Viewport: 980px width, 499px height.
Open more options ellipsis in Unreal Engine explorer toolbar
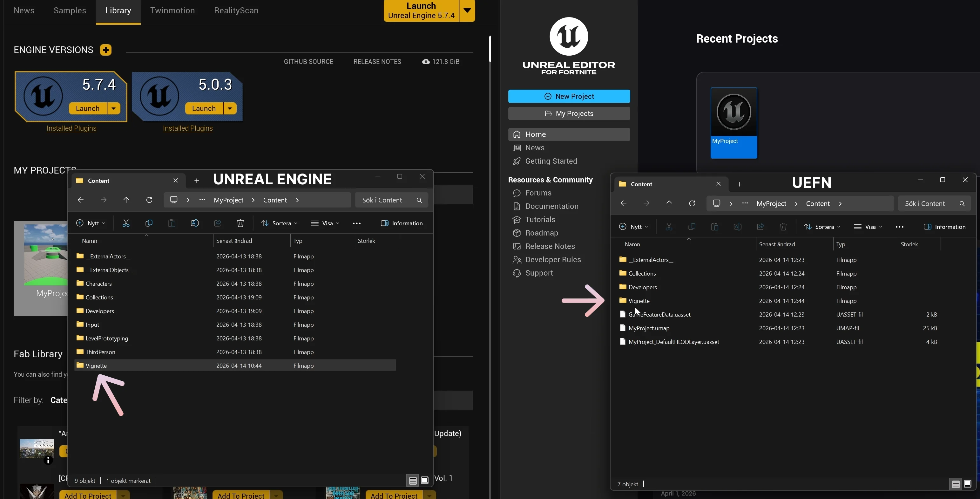coord(356,223)
